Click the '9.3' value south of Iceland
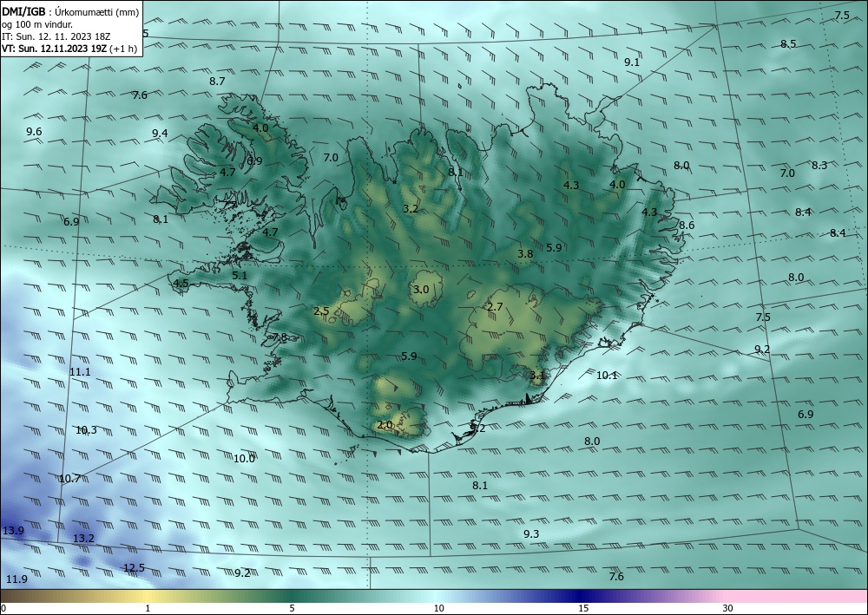Viewport: 868px width, 615px height. pyautogui.click(x=531, y=534)
